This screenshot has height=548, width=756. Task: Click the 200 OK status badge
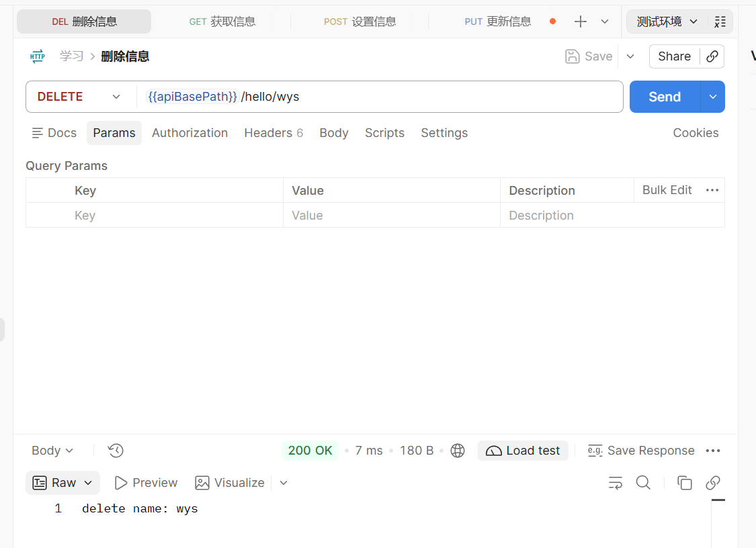coord(310,451)
